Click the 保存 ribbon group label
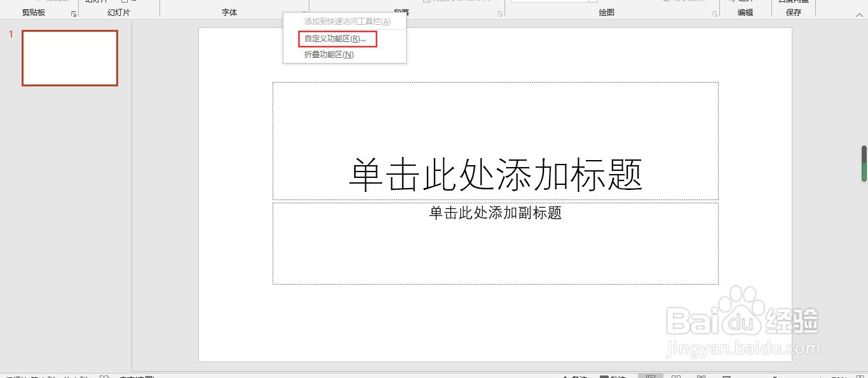 pyautogui.click(x=794, y=13)
